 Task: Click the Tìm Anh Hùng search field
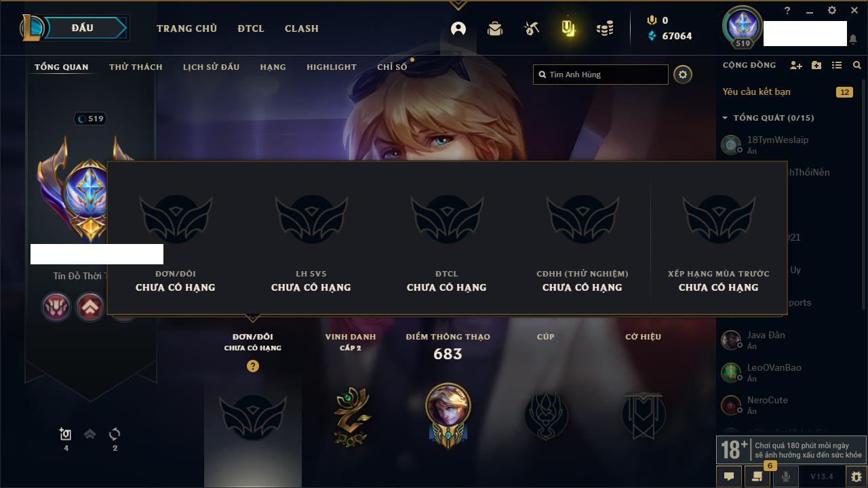tap(601, 75)
